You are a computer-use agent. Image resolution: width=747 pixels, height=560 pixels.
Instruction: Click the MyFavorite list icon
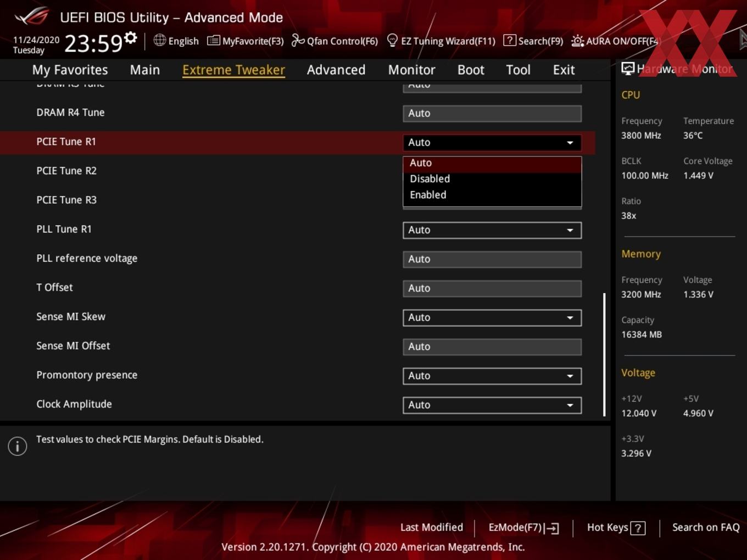[x=213, y=41]
